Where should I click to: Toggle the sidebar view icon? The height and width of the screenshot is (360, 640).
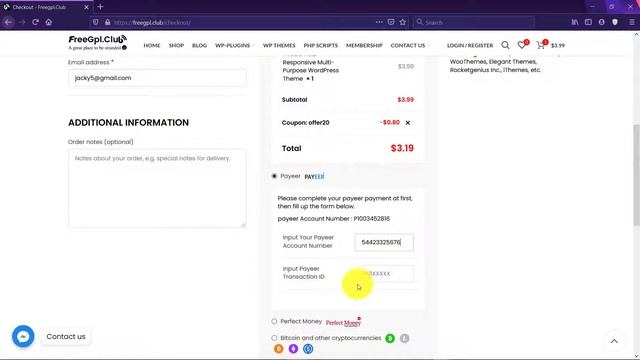[588, 22]
